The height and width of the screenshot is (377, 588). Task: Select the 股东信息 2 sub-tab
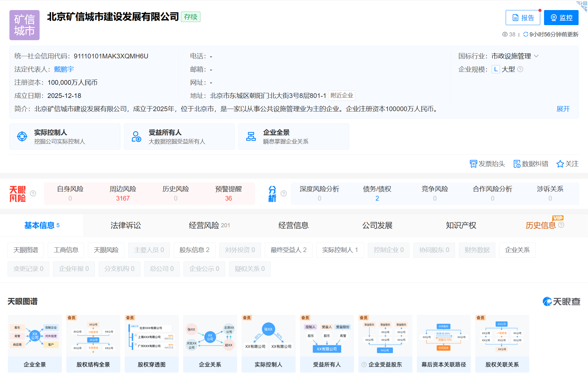coord(194,250)
